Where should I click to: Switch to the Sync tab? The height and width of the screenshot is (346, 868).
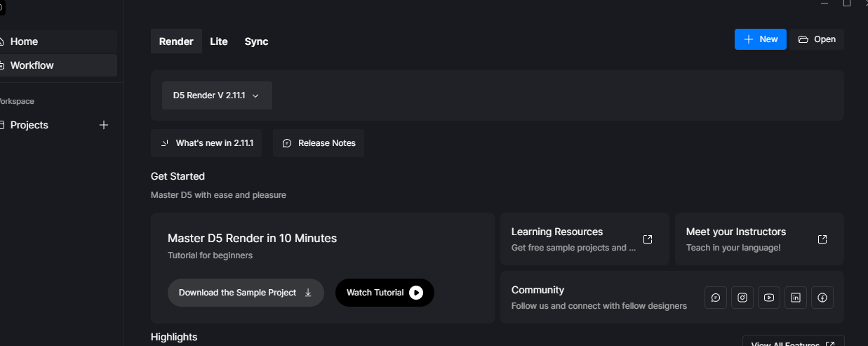tap(256, 41)
